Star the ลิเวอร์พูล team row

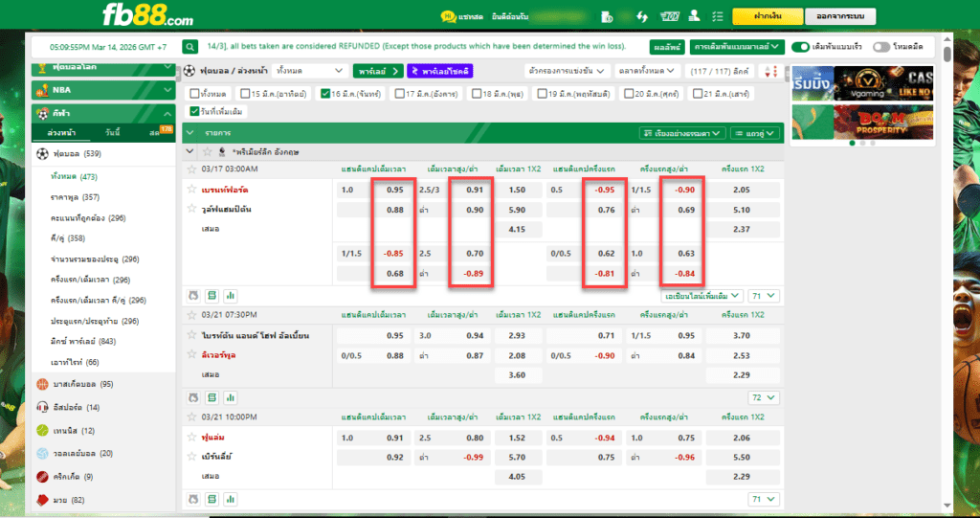(x=191, y=354)
